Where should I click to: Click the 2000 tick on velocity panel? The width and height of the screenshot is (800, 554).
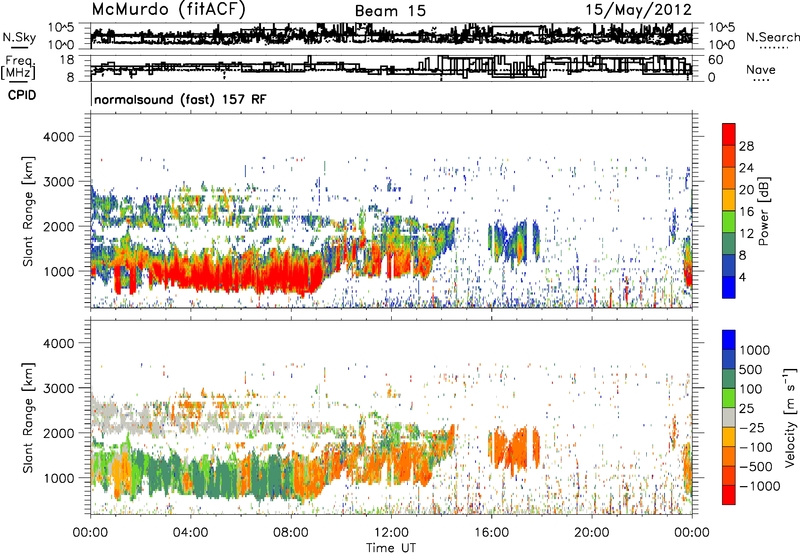click(59, 433)
